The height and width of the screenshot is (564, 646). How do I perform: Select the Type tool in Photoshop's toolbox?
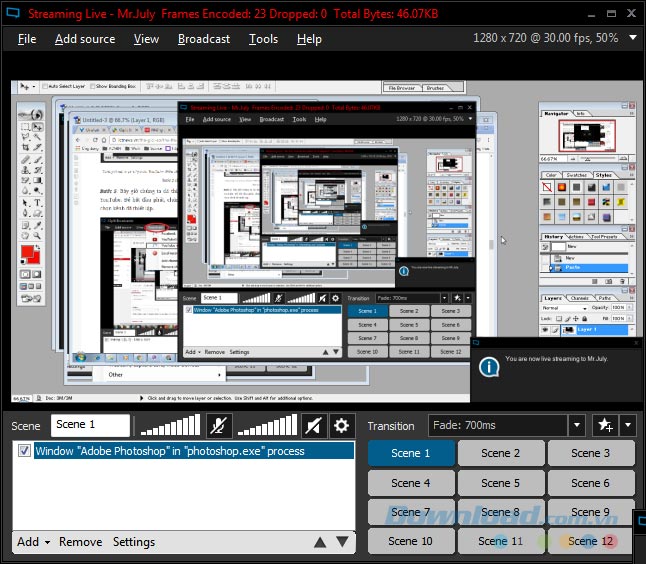click(x=37, y=203)
